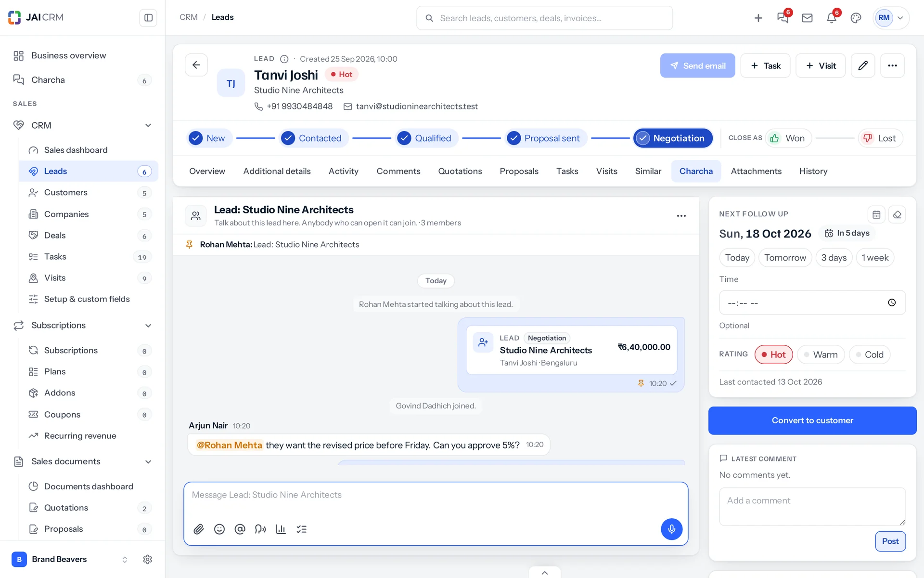The width and height of the screenshot is (924, 578).
Task: Collapse the Subscriptions sidebar section
Action: tap(148, 326)
